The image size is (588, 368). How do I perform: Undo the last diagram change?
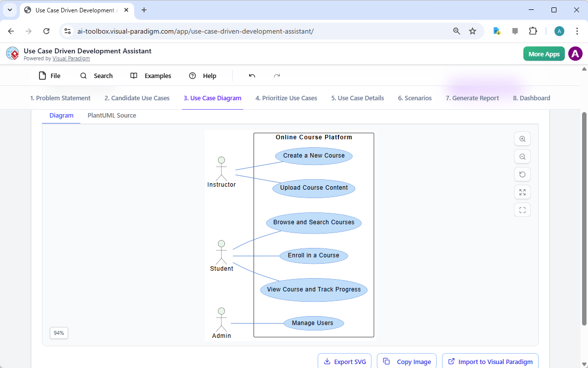252,76
